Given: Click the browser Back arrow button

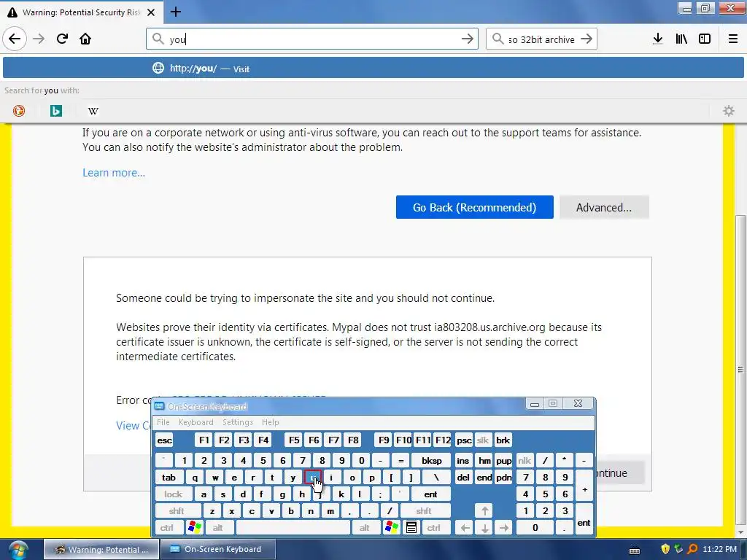Looking at the screenshot, I should pos(15,39).
